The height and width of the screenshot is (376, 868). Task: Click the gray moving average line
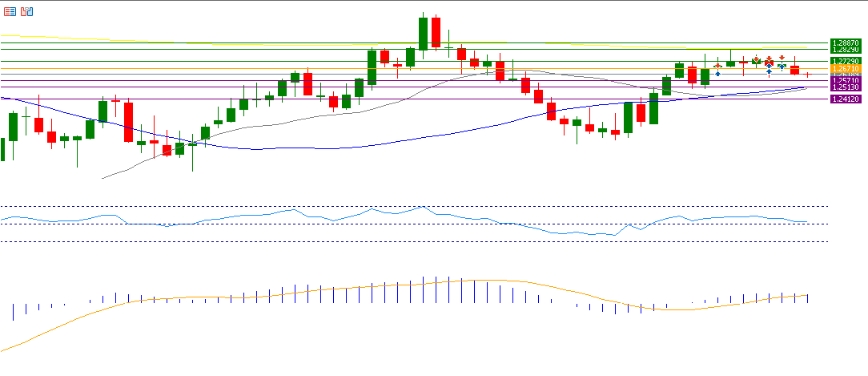pyautogui.click(x=320, y=117)
